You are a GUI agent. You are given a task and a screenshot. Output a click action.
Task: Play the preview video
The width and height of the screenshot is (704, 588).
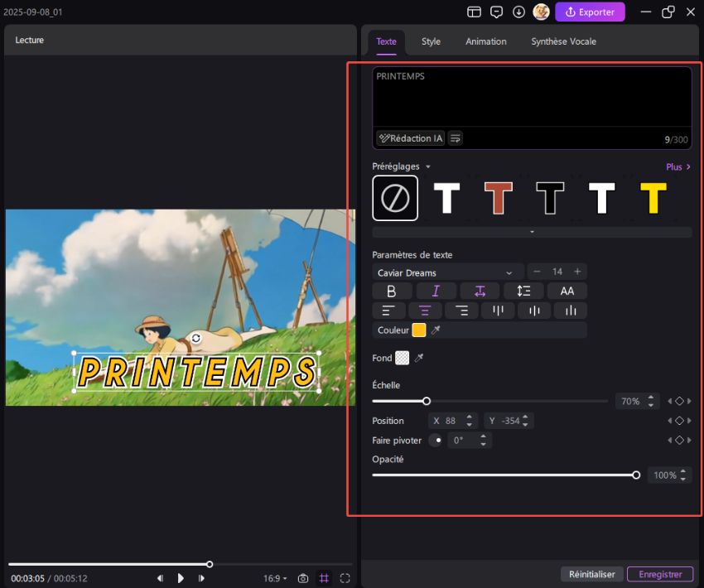point(181,578)
